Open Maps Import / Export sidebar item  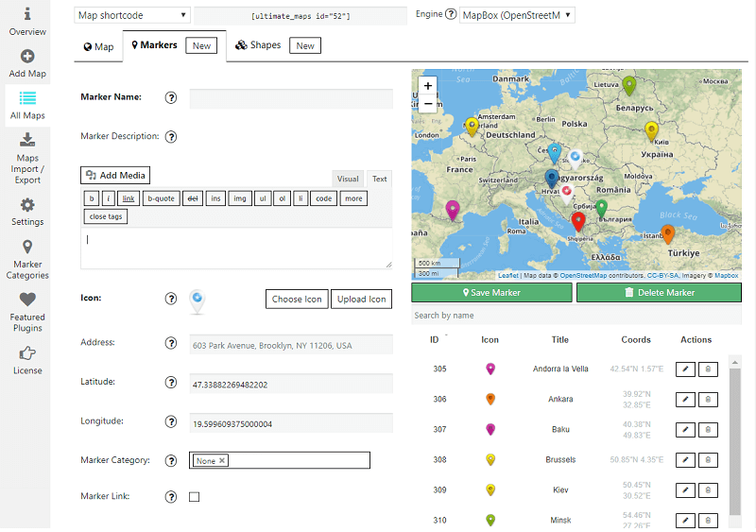27,156
